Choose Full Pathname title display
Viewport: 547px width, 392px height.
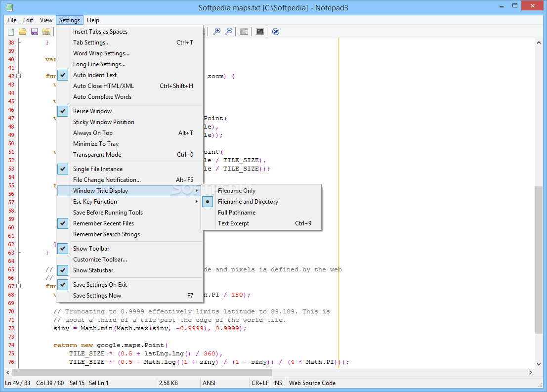(x=261, y=213)
